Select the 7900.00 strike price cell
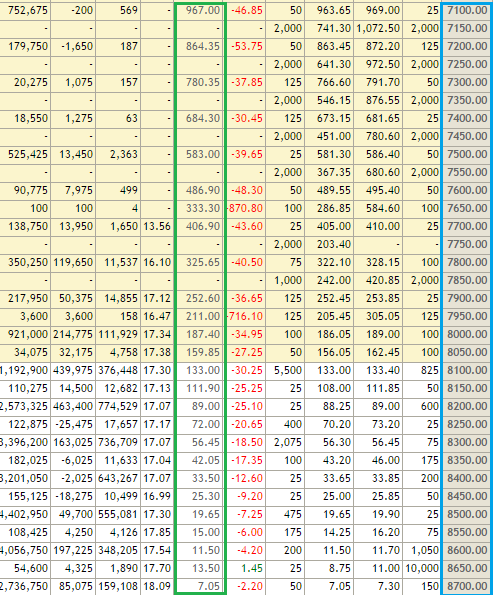The height and width of the screenshot is (595, 493). pos(467,299)
